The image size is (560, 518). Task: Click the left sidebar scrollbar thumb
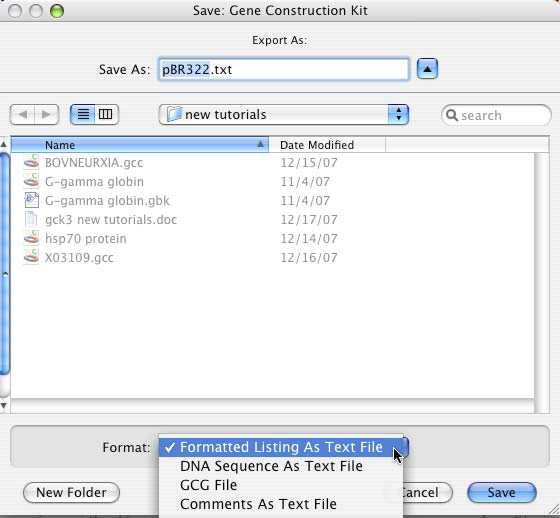[5, 264]
